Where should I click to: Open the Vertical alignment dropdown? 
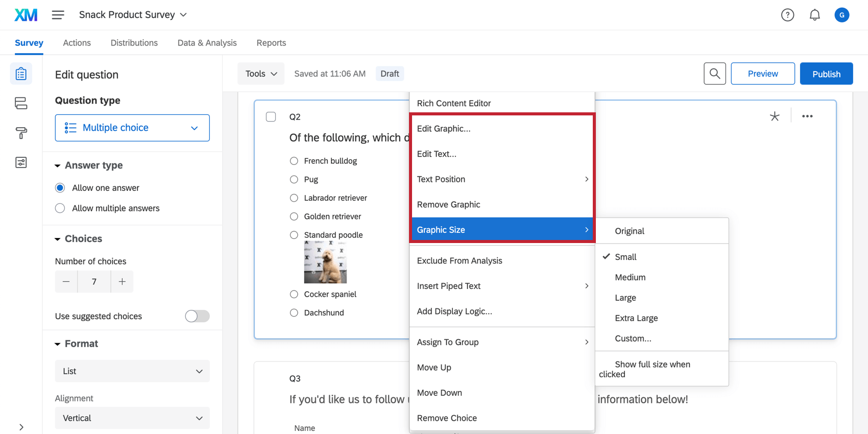click(132, 418)
